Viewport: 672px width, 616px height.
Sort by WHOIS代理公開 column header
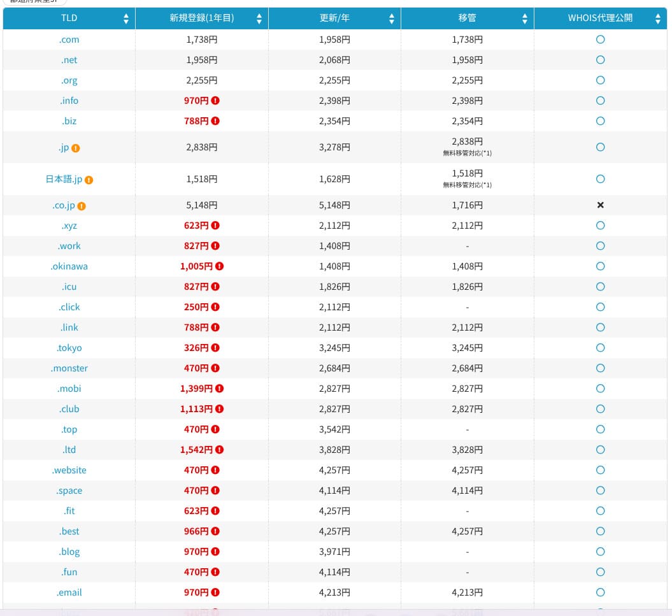click(600, 18)
